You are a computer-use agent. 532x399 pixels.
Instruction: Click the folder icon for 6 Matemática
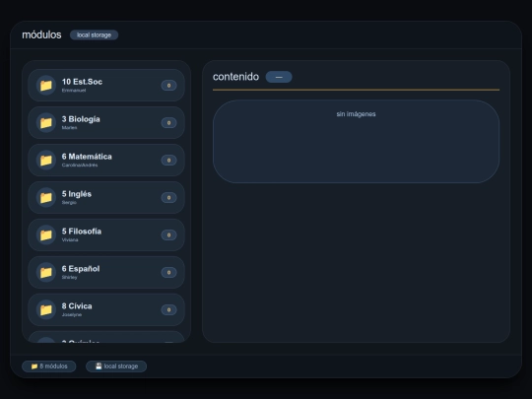[46, 160]
